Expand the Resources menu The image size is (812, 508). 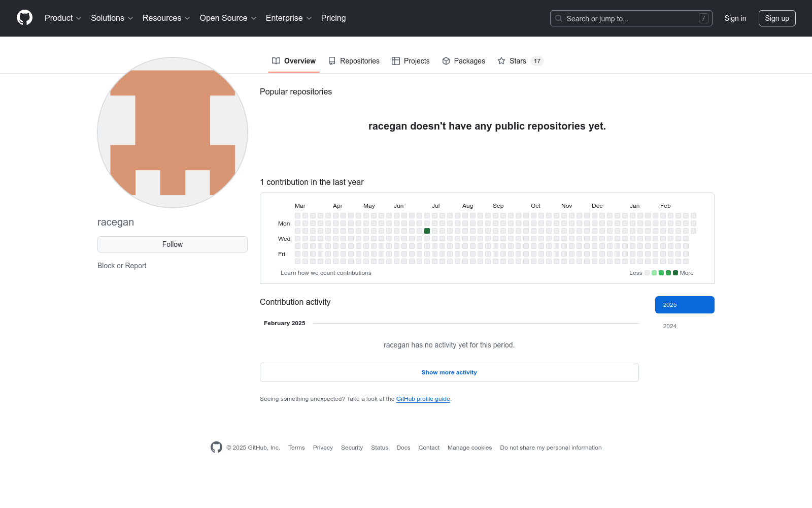[166, 18]
